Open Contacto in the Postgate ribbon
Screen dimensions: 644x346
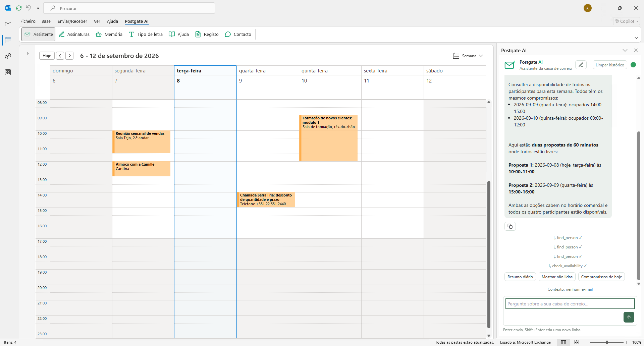pyautogui.click(x=238, y=34)
